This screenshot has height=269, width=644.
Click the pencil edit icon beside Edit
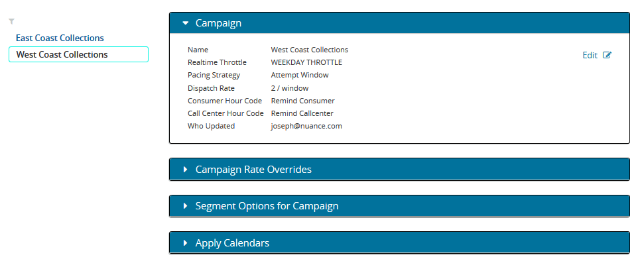pos(607,55)
